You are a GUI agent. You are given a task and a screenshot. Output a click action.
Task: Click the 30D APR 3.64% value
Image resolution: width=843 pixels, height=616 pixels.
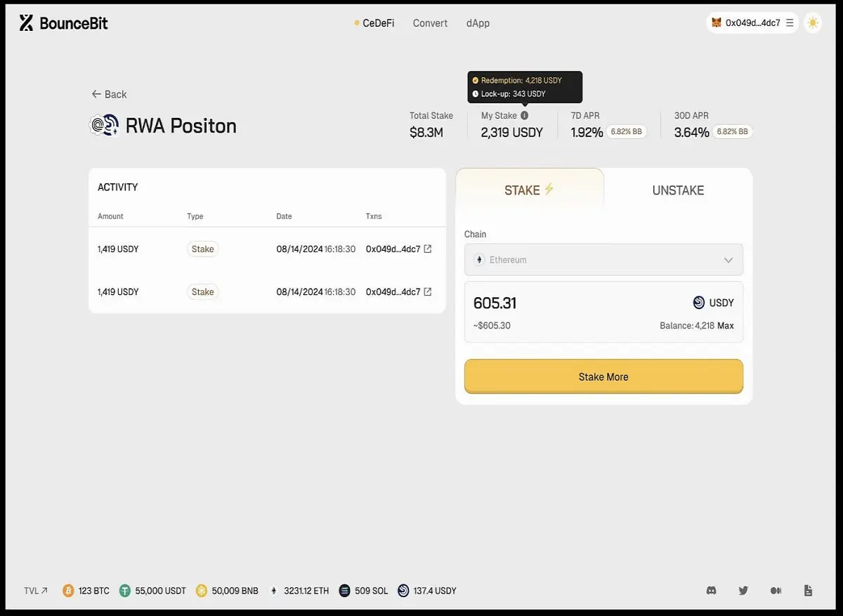692,132
